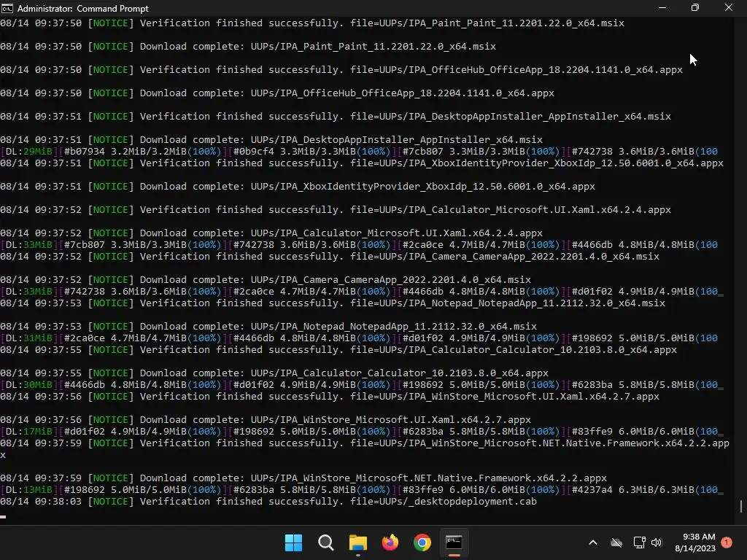Click the DL:31MiB progress line
This screenshot has height=560, width=747.
pyautogui.click(x=359, y=338)
